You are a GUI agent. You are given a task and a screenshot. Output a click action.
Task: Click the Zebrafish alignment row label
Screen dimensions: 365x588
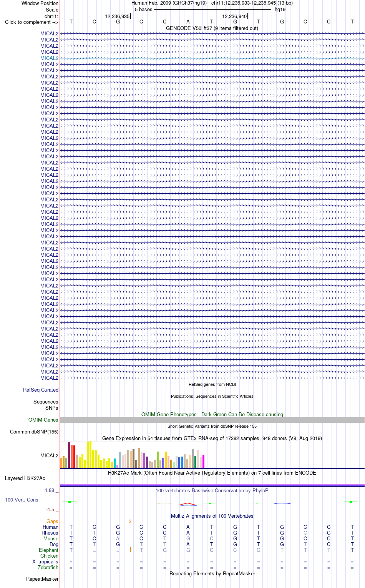tap(48, 567)
